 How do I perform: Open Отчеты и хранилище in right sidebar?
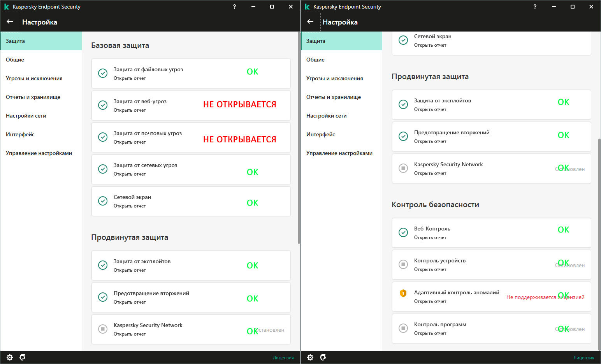[x=342, y=97]
